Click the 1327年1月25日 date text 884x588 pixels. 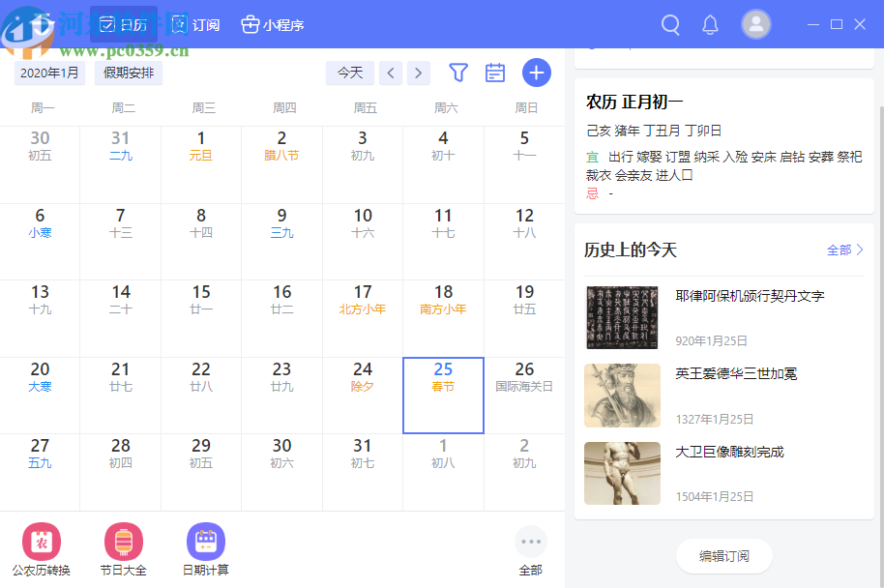tap(715, 420)
